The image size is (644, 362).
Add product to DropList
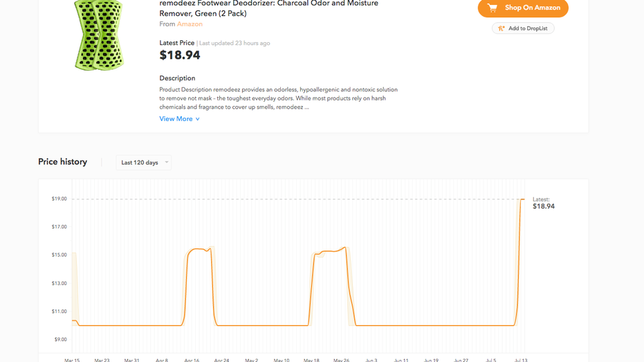tap(523, 28)
